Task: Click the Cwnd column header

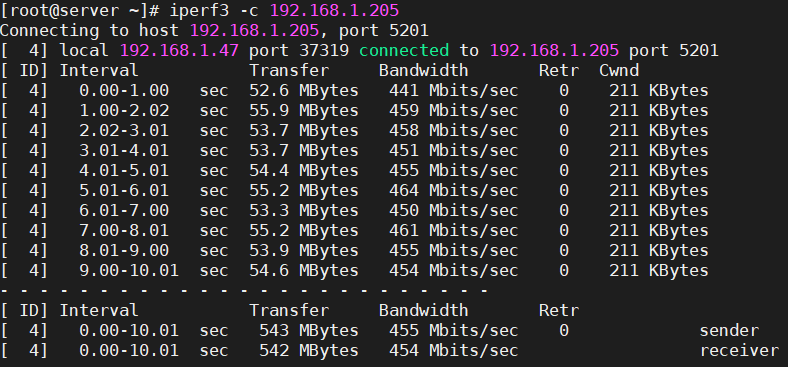Action: click(x=619, y=70)
